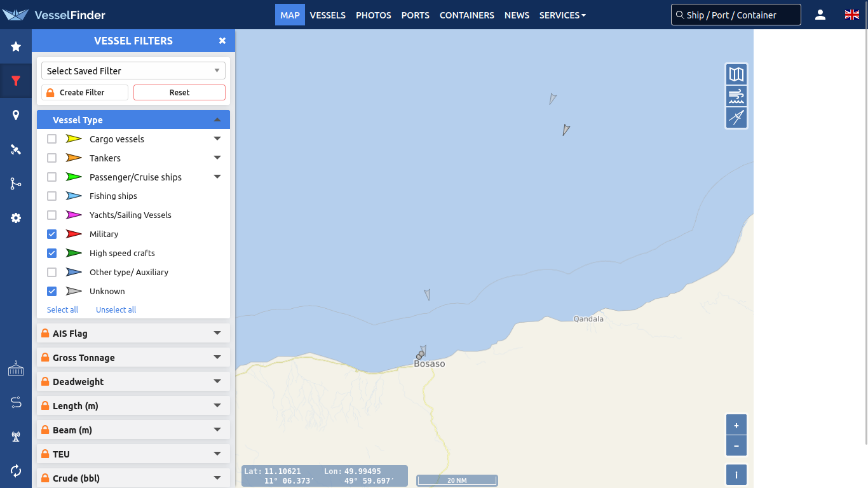Open the PORTS menu item
This screenshot has height=488, width=868.
coord(416,15)
